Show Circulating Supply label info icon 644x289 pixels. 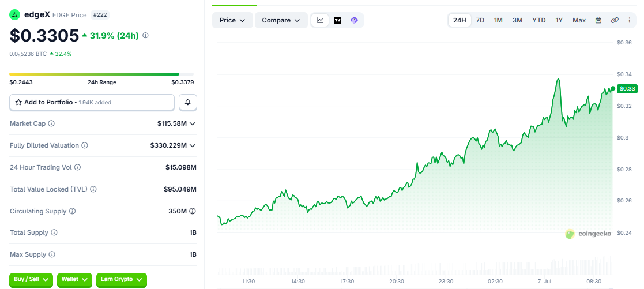(72, 211)
